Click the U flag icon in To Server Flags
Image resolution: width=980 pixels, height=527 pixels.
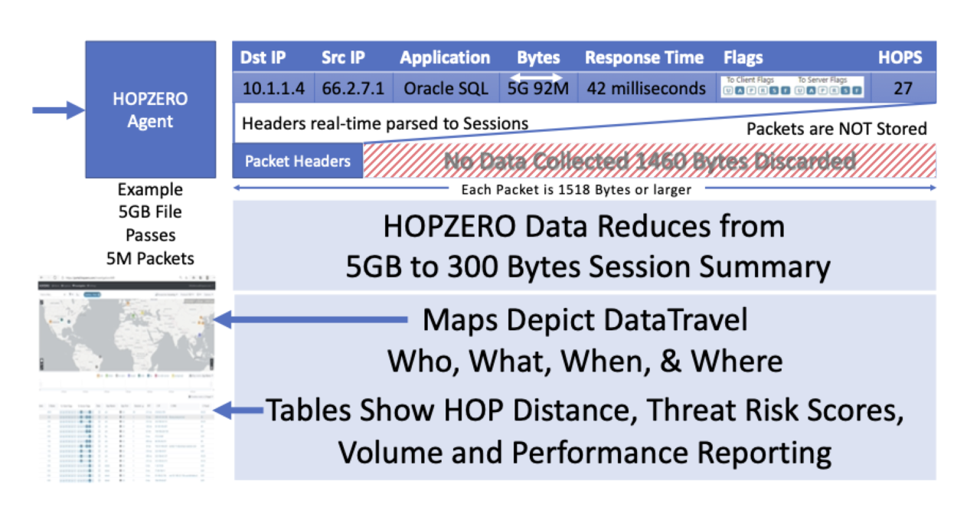click(799, 90)
